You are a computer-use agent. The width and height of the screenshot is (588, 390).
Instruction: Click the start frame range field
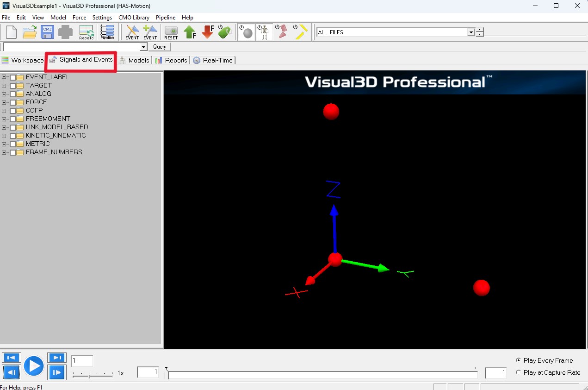(148, 372)
